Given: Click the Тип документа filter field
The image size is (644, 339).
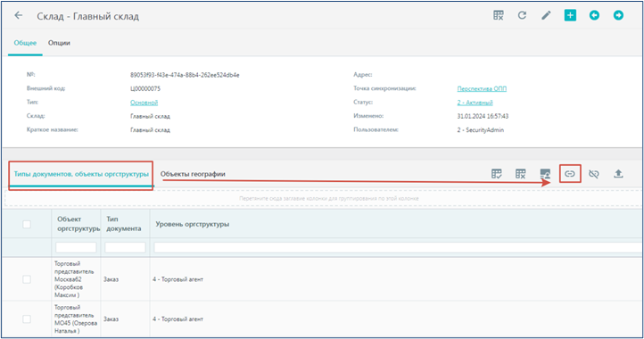Looking at the screenshot, I should pyautogui.click(x=125, y=247).
